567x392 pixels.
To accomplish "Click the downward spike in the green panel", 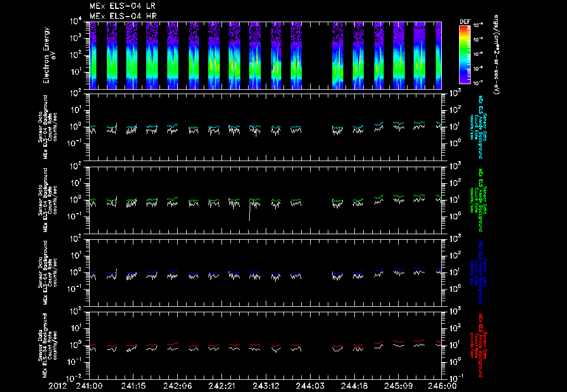I will [x=250, y=212].
